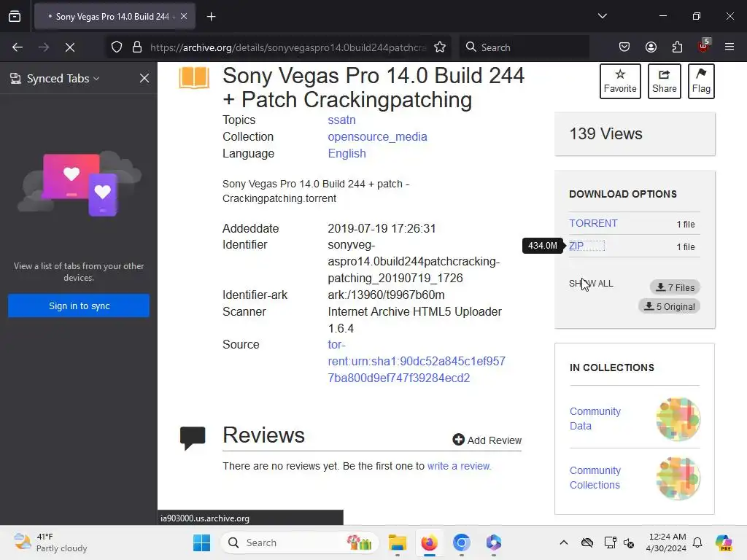Image resolution: width=747 pixels, height=560 pixels.
Task: Open the English language link
Action: (x=347, y=153)
